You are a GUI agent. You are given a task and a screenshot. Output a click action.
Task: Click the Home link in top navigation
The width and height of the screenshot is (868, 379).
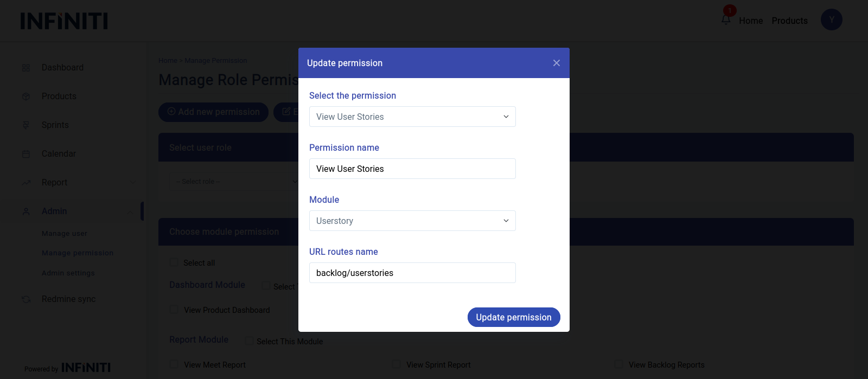(751, 21)
